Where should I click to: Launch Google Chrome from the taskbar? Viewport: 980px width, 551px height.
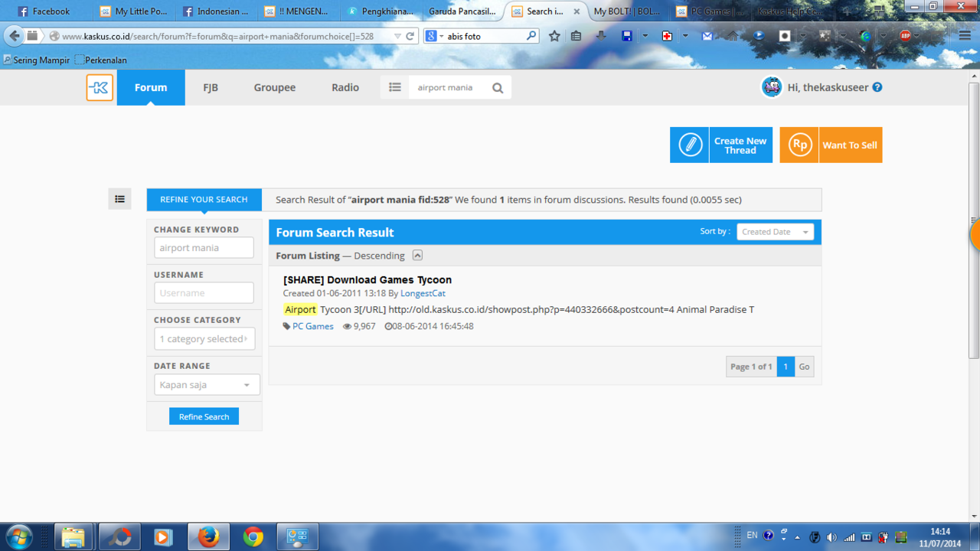253,536
